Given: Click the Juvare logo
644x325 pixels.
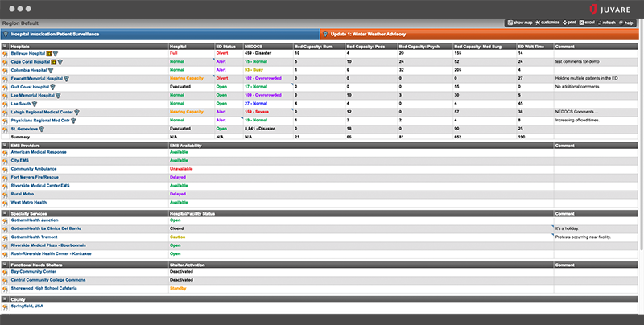Looking at the screenshot, I should click(609, 10).
